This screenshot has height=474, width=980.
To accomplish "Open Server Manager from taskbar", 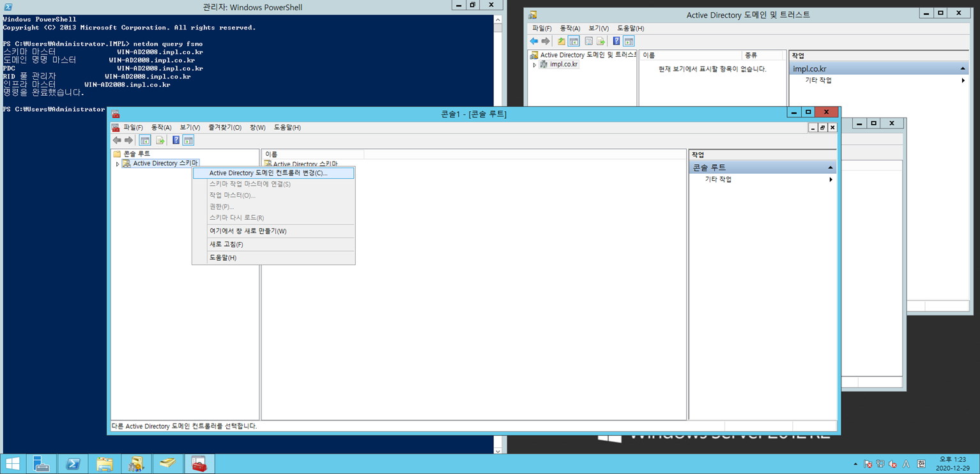I will click(42, 464).
